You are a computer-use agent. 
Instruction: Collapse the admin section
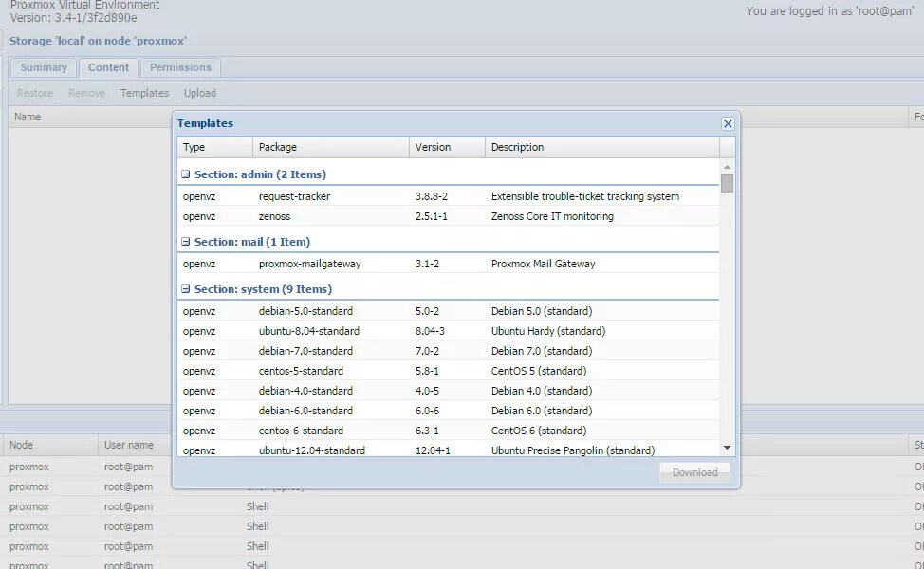click(x=186, y=174)
